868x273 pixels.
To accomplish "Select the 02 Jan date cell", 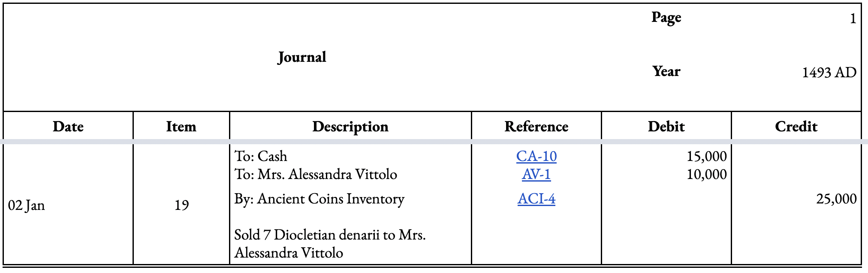I will (x=27, y=205).
